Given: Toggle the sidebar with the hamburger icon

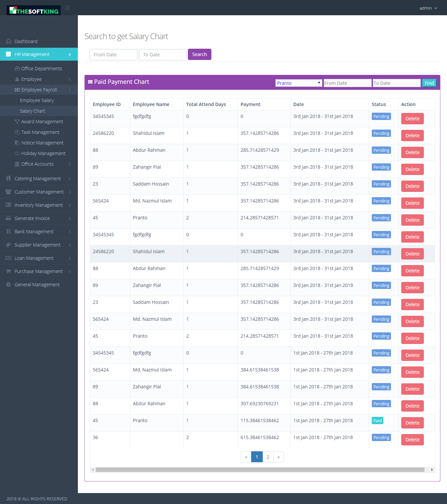Looking at the screenshot, I should pos(67,8).
